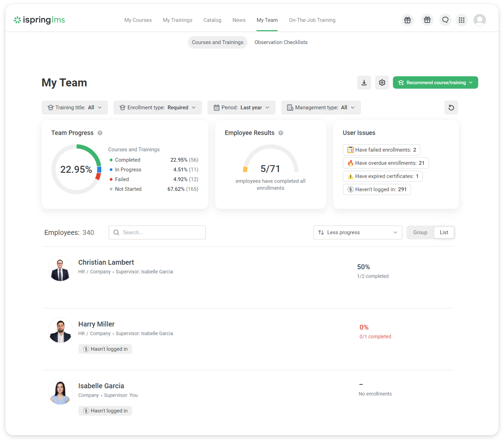Click the Team Progress help icon
This screenshot has width=504, height=442.
click(100, 133)
